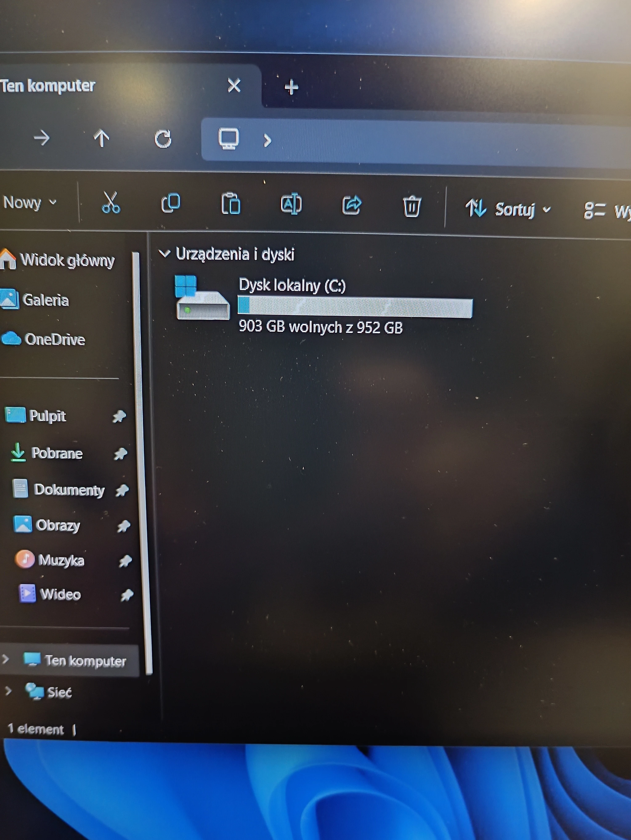631x840 pixels.
Task: Click the Share icon in toolbar
Action: [351, 205]
